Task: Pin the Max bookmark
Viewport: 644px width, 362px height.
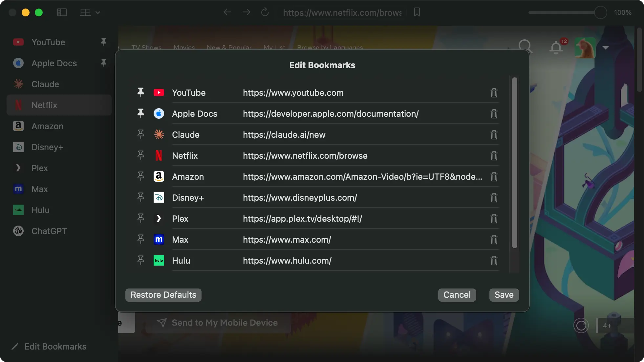Action: 140,239
